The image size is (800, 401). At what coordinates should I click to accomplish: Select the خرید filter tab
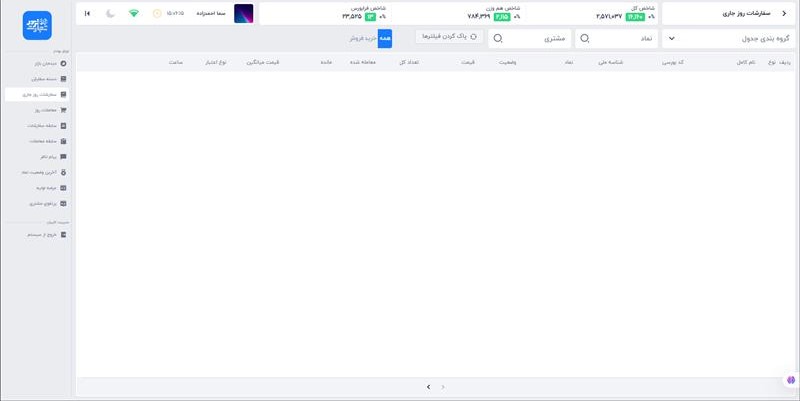[368, 38]
